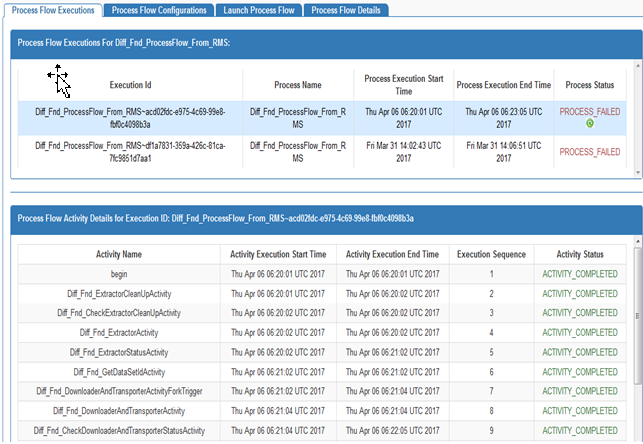This screenshot has width=643, height=444.
Task: Click Process Execution End Time header
Action: (504, 85)
